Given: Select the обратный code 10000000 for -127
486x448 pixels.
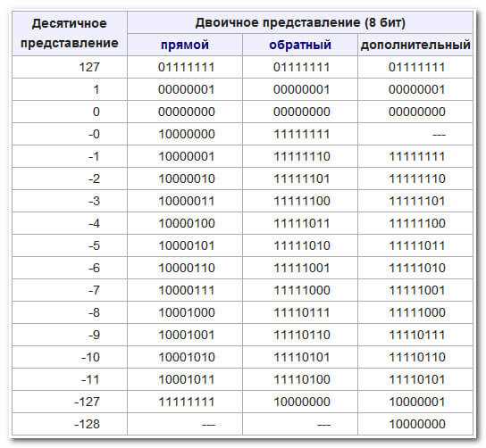Looking at the screenshot, I should click(x=302, y=402).
